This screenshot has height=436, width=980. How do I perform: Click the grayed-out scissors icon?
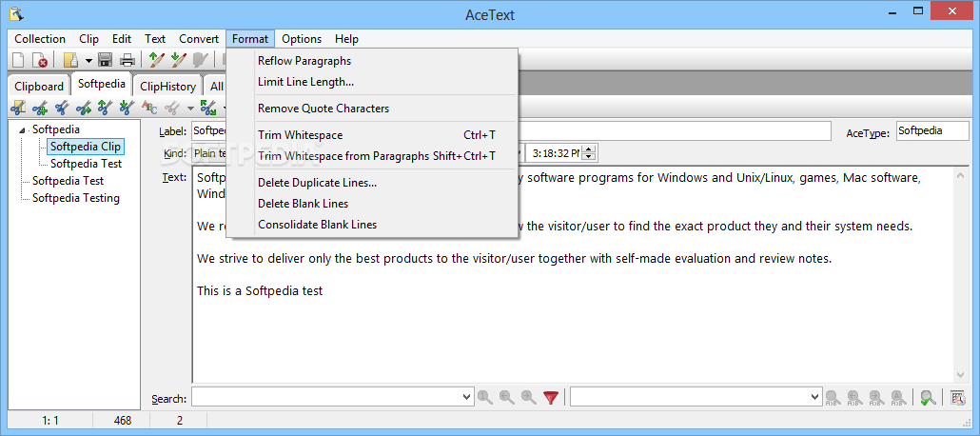pyautogui.click(x=172, y=108)
